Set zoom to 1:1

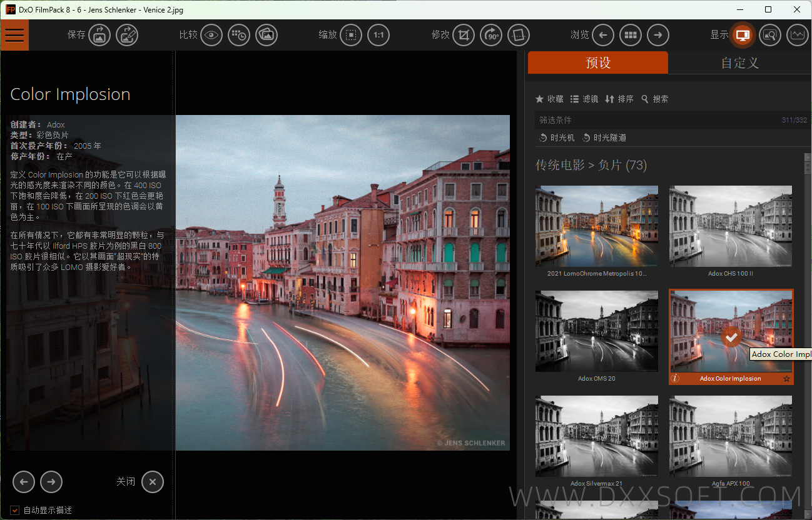[378, 35]
